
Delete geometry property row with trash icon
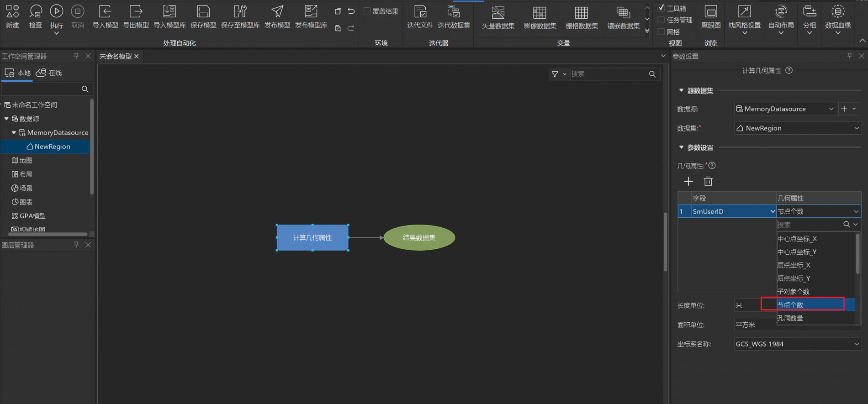708,181
